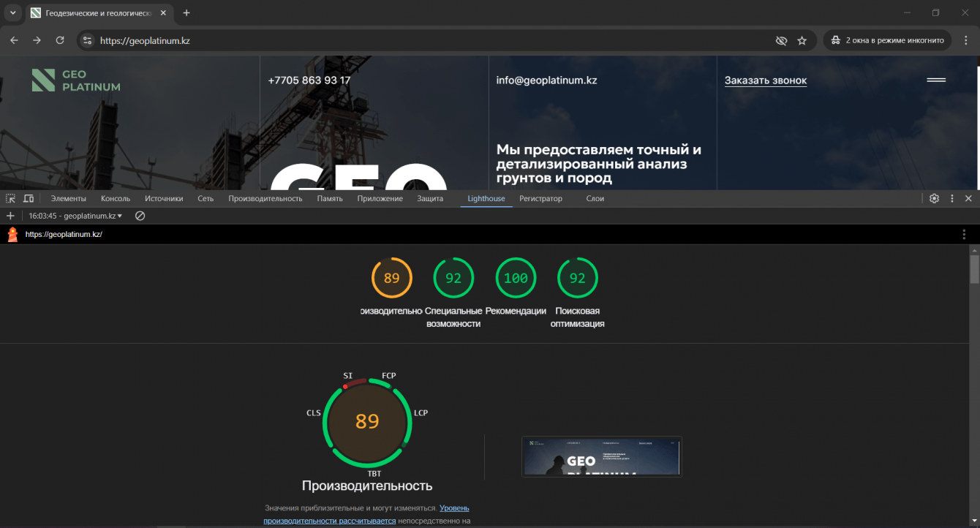This screenshot has height=528, width=980.
Task: Click the Заказать звонок link
Action: [x=766, y=80]
